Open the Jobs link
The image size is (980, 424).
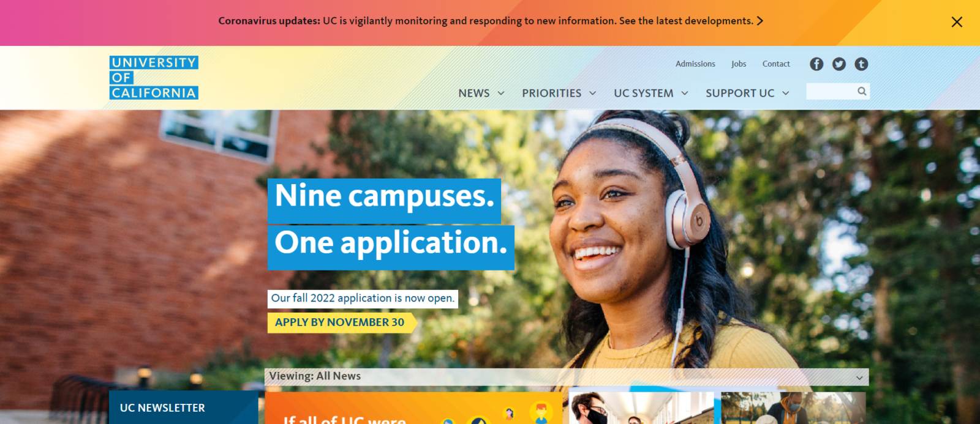[739, 64]
